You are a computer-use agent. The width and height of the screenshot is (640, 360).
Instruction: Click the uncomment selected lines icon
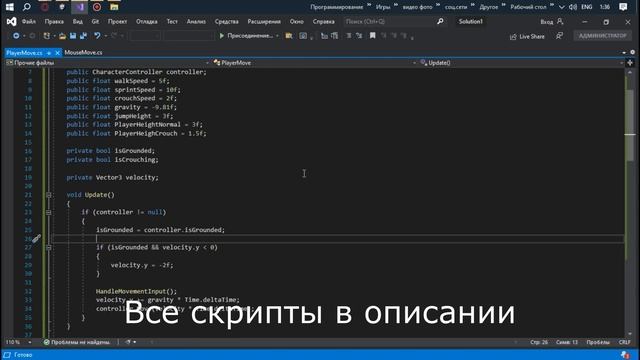pos(359,36)
